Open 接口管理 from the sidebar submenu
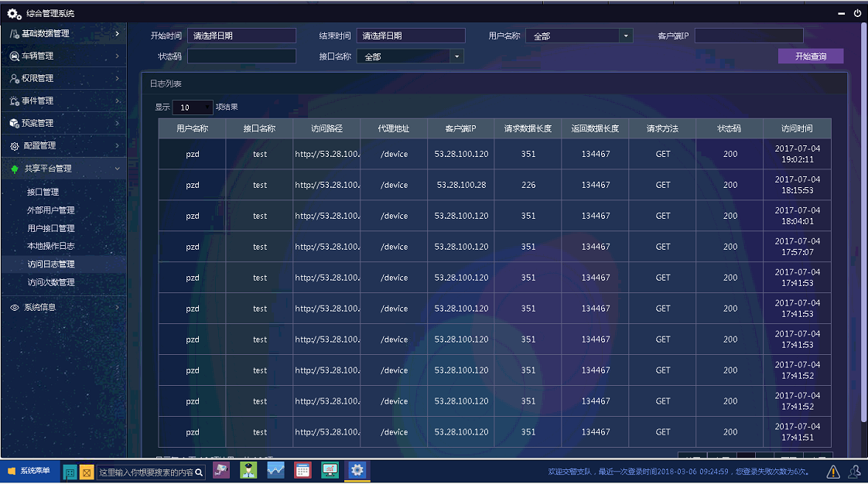868x484 pixels. [43, 192]
